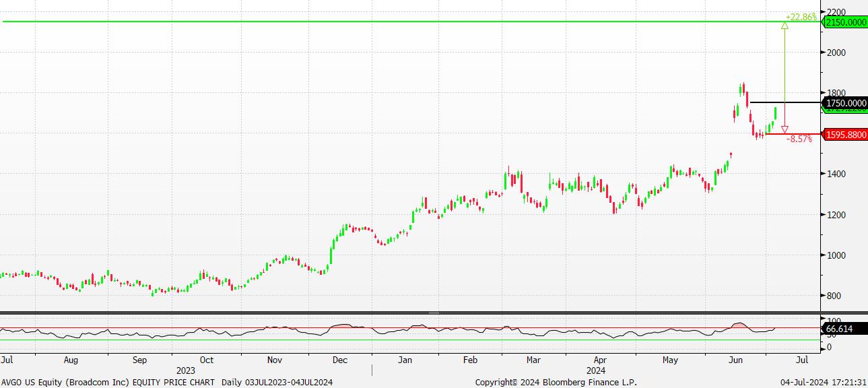The width and height of the screenshot is (868, 388).
Task: Click the +22.86% upside annotation label
Action: pos(801,17)
